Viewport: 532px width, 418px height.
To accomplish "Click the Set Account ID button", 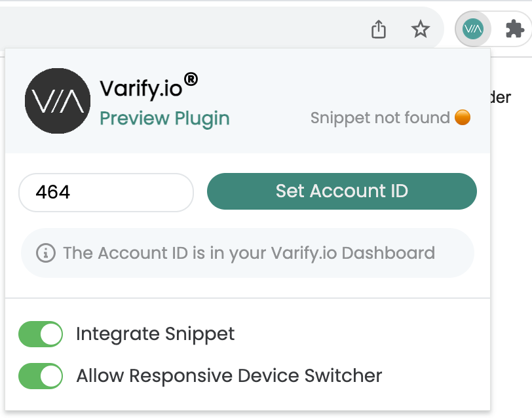I will 342,191.
